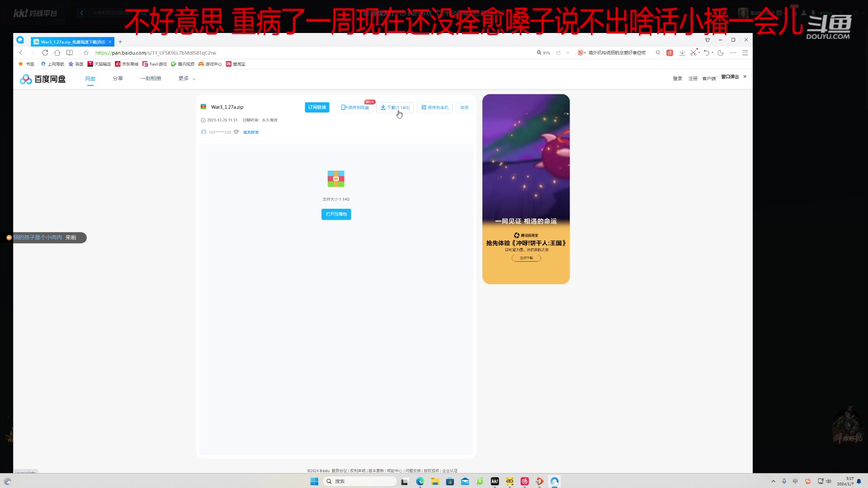
Task: Open the 爱淘宝 bookmark
Action: point(236,64)
